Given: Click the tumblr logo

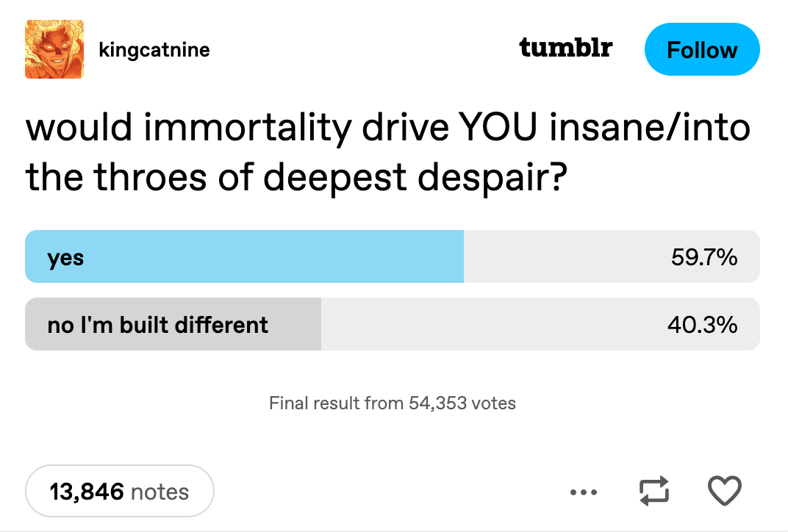Looking at the screenshot, I should click(x=565, y=48).
